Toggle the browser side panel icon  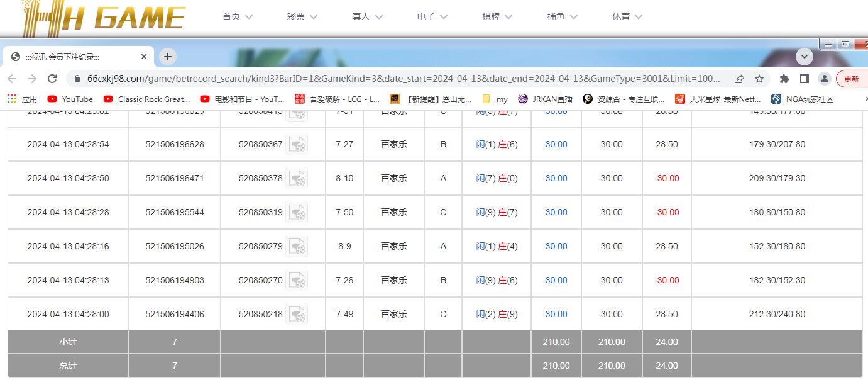coord(804,79)
